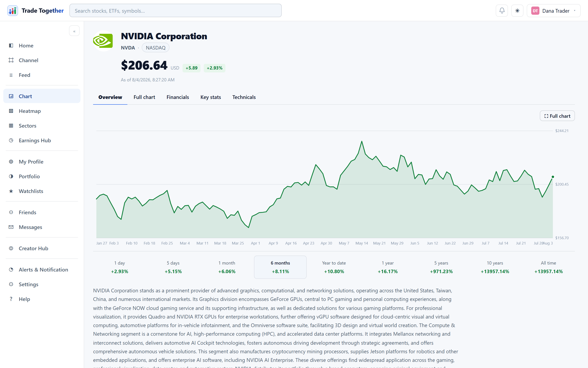Click the Sectors table icon
Screen dimensions: 588x368
[x=11, y=126]
